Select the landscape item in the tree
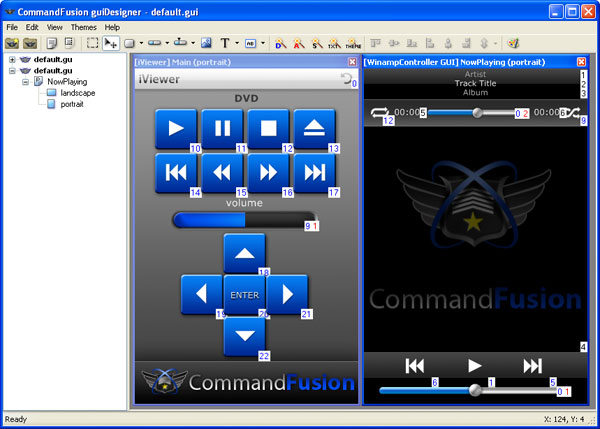The image size is (600, 429). 78,93
